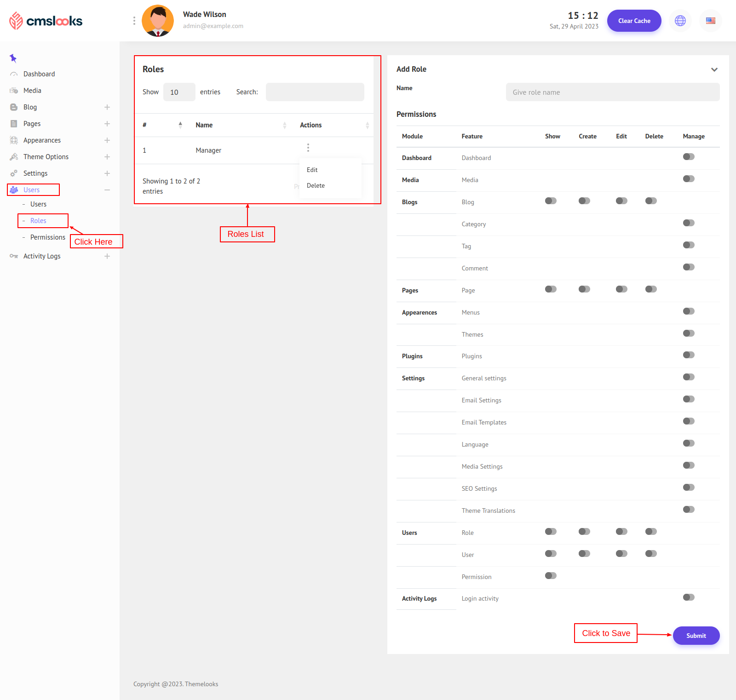Choose Delete from the actions menu
This screenshot has height=700, width=736.
316,185
